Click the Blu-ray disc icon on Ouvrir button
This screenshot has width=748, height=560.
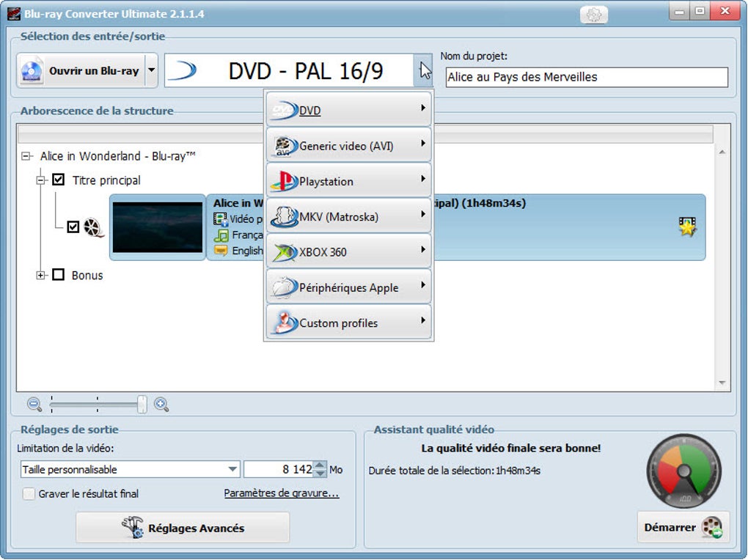32,70
